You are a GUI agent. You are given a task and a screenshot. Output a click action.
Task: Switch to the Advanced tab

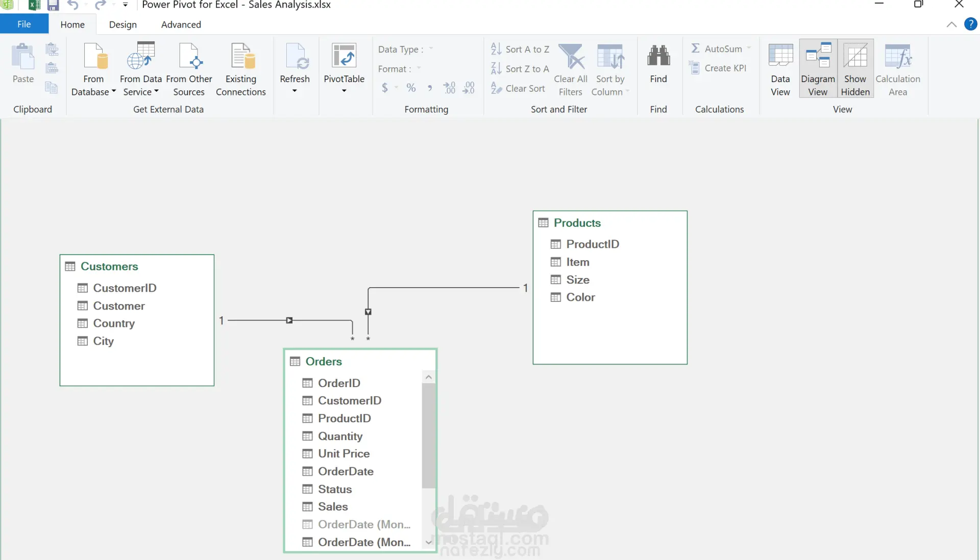pyautogui.click(x=181, y=24)
